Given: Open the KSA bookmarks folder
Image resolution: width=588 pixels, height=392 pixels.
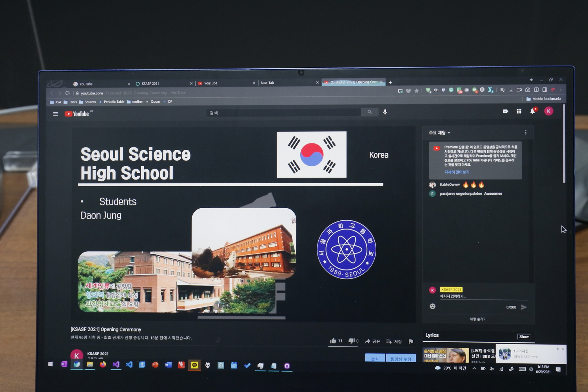Looking at the screenshot, I should (x=56, y=102).
